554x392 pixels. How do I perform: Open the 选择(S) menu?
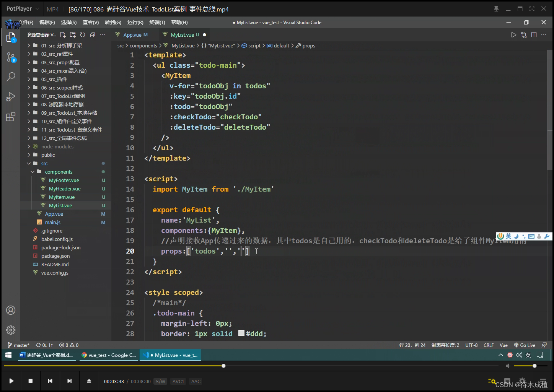point(69,23)
